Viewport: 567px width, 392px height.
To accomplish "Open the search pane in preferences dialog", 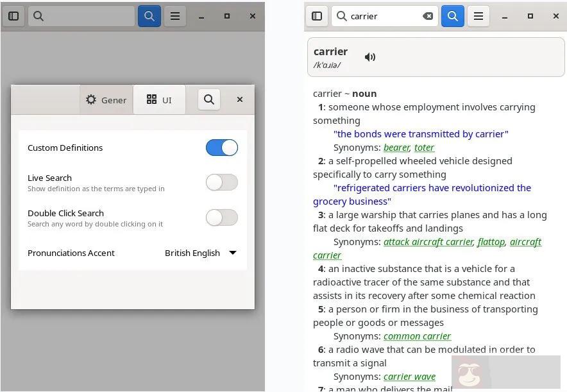I will 208,99.
